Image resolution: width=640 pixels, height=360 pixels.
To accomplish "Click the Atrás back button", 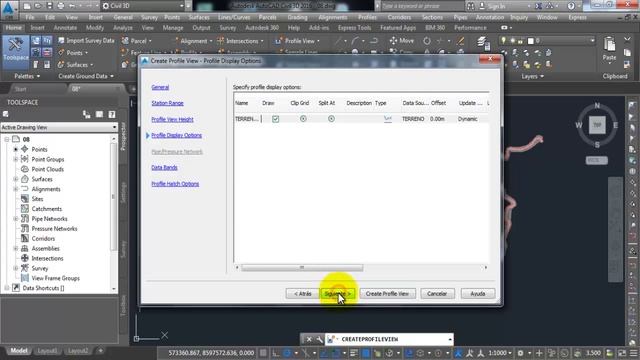I will 302,293.
